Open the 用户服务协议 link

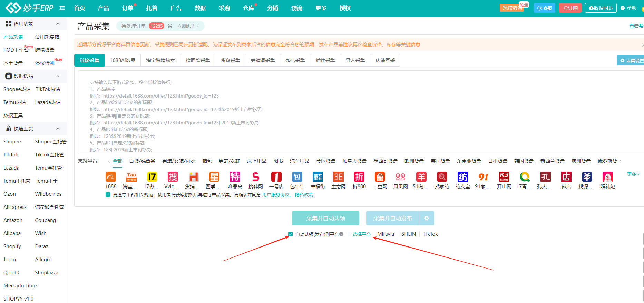(x=276, y=195)
